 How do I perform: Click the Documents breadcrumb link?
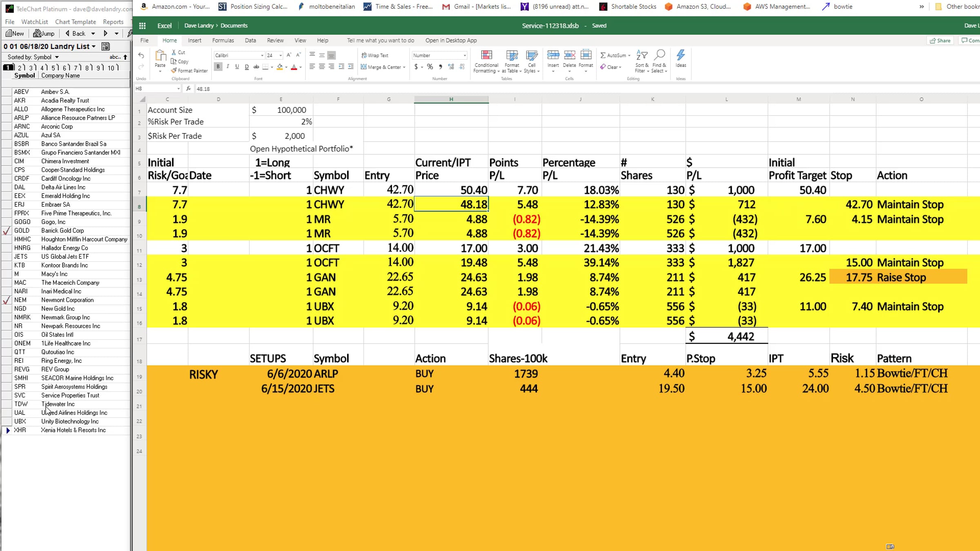click(234, 26)
